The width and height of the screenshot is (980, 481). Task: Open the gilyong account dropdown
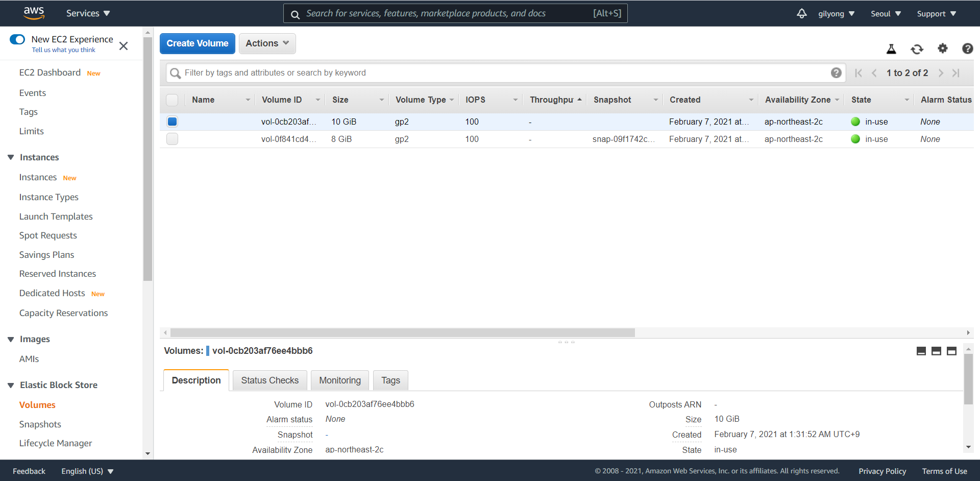click(x=836, y=14)
